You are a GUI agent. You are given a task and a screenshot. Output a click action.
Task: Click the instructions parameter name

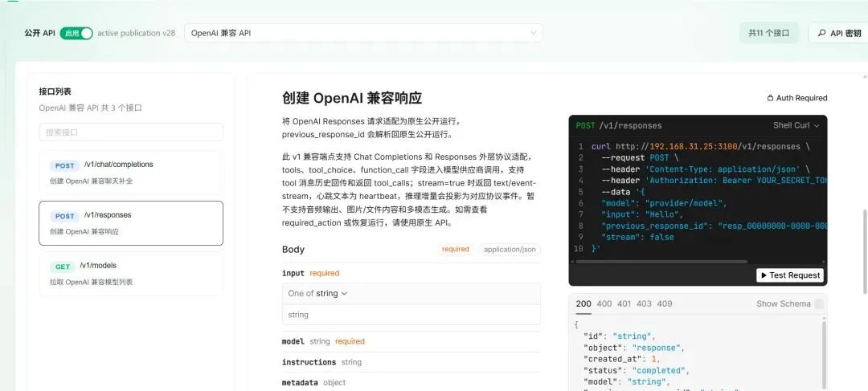[309, 362]
